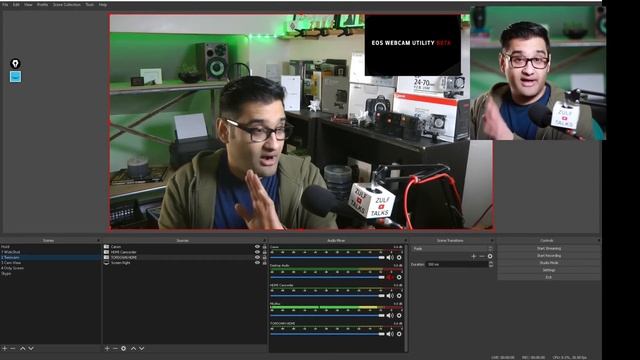Open the File menu
Image resolution: width=640 pixels, height=360 pixels.
point(5,4)
